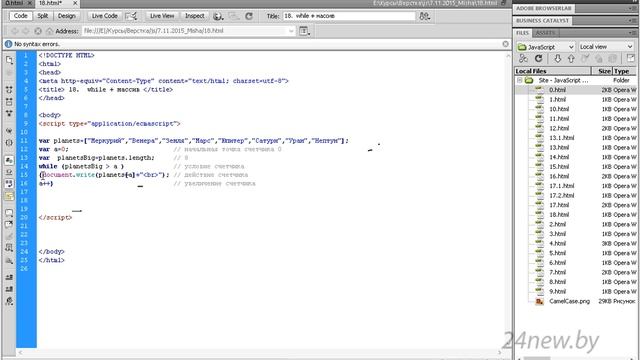This screenshot has height=360, width=640.
Task: Toggle highlight invalid code icon
Action: click(x=9, y=172)
